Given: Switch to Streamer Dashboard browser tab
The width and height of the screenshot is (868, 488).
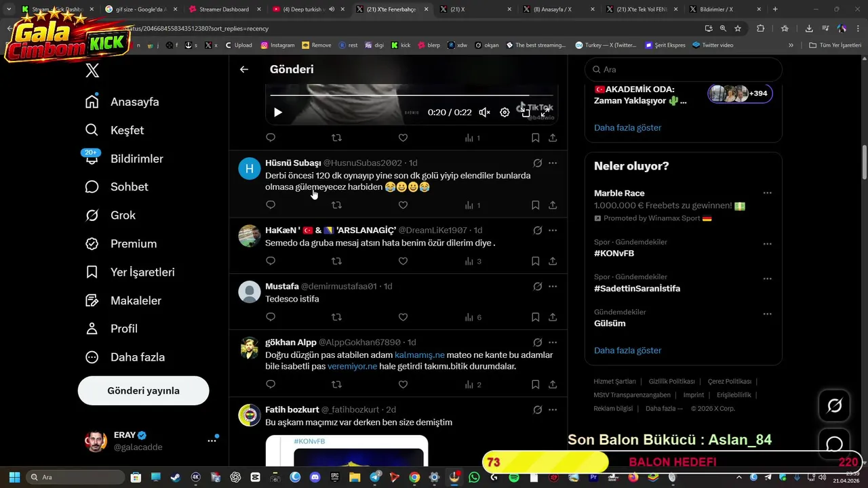Looking at the screenshot, I should [224, 9].
